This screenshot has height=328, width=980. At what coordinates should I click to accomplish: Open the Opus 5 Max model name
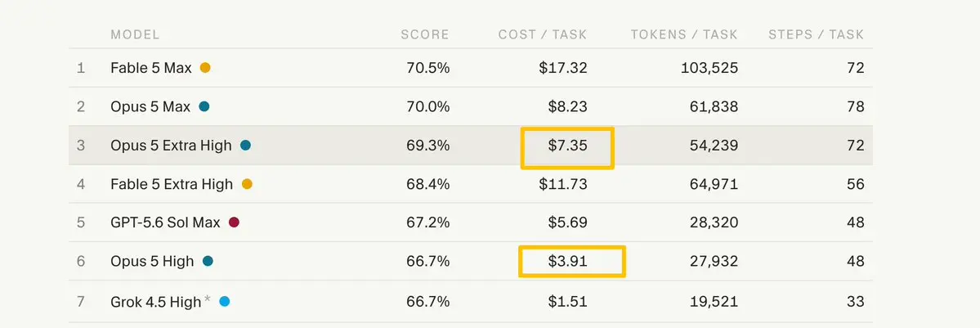(150, 106)
